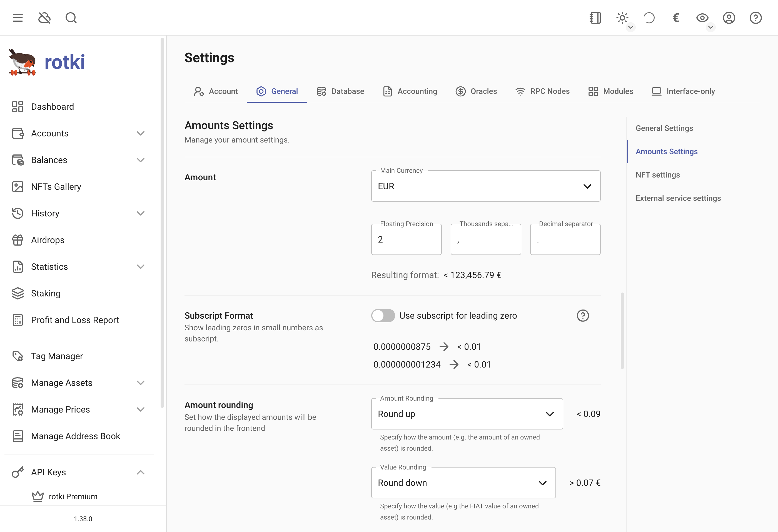This screenshot has height=532, width=778.
Task: Open Tag Manager from sidebar
Action: pyautogui.click(x=79, y=356)
